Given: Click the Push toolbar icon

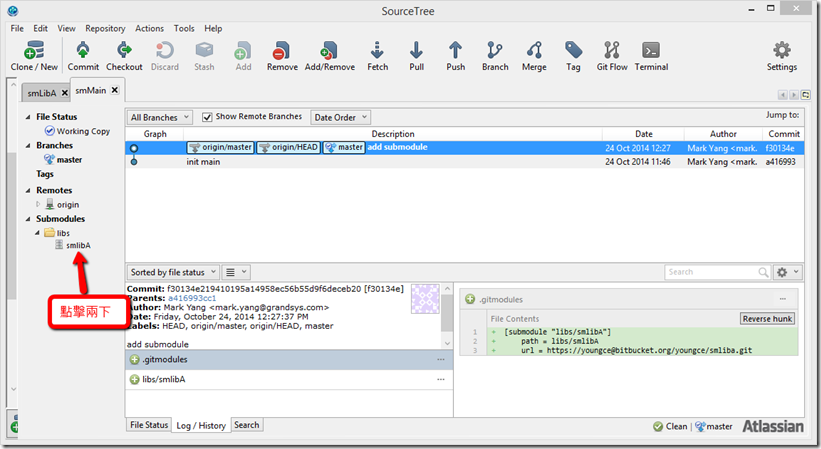Looking at the screenshot, I should [456, 56].
